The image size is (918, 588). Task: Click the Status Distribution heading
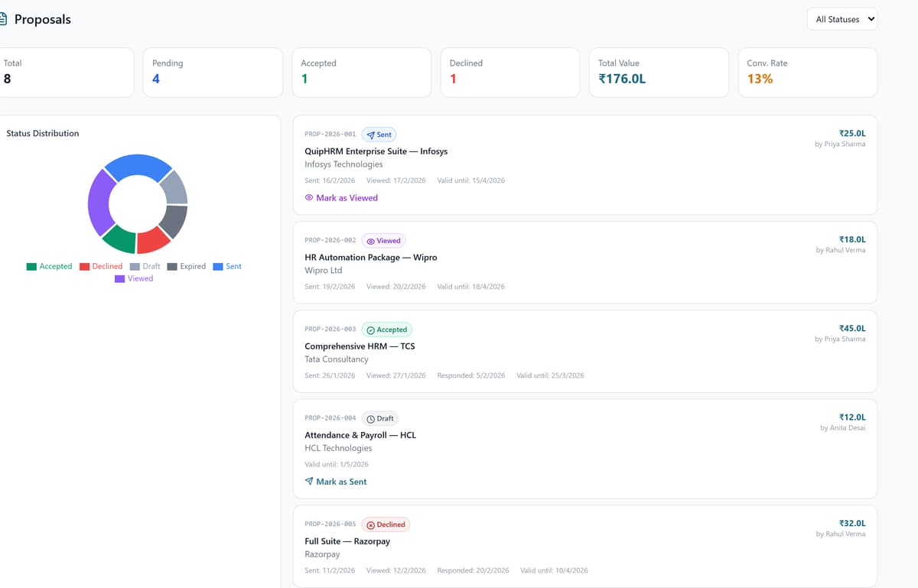(43, 133)
